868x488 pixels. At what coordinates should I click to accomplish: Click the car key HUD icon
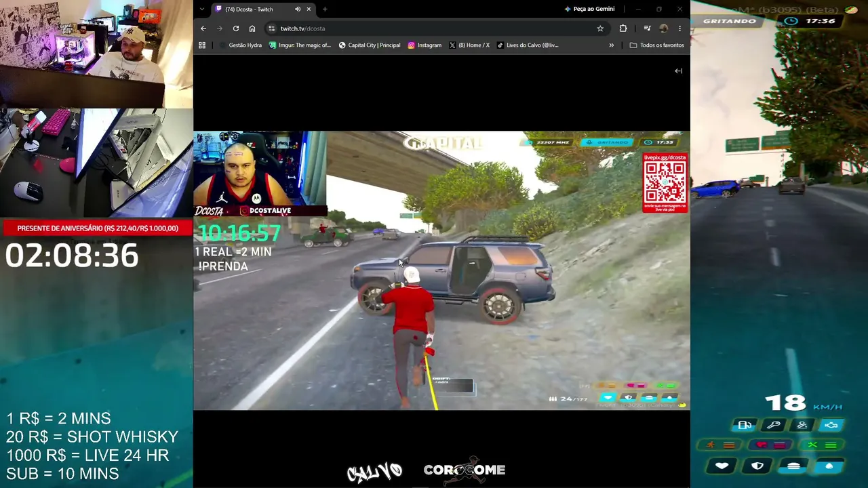pyautogui.click(x=774, y=425)
